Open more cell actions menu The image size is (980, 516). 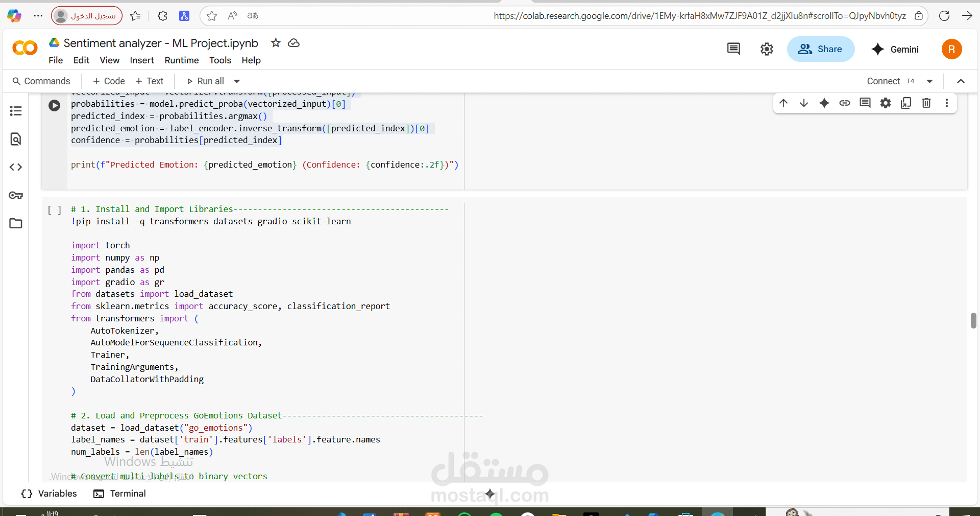[947, 103]
